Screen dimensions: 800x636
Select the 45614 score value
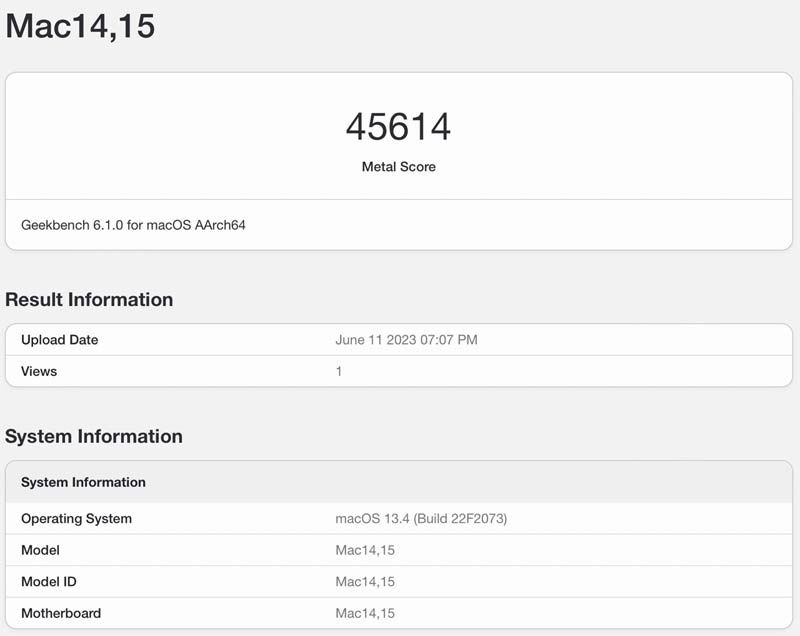point(398,127)
